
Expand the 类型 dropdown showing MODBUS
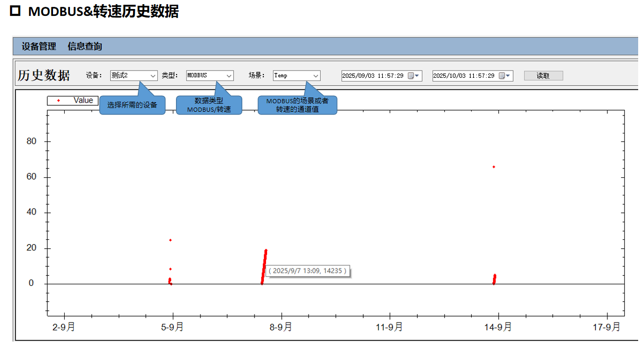pos(229,76)
